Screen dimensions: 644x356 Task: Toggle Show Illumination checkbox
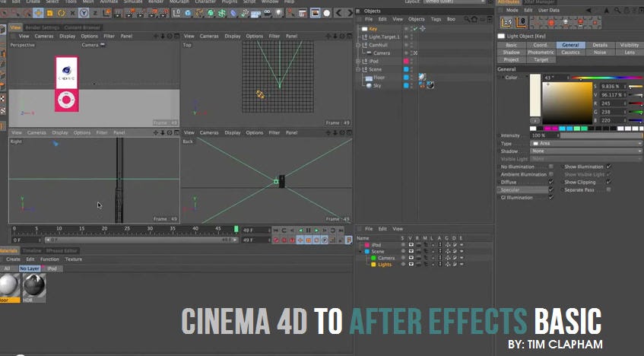click(609, 167)
